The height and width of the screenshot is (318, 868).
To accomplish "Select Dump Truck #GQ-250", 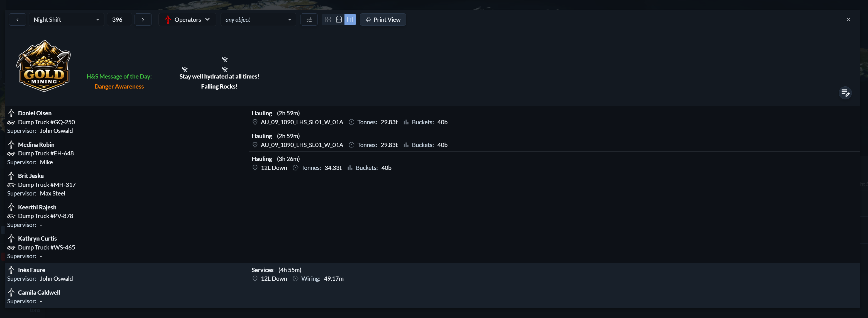I will (47, 122).
